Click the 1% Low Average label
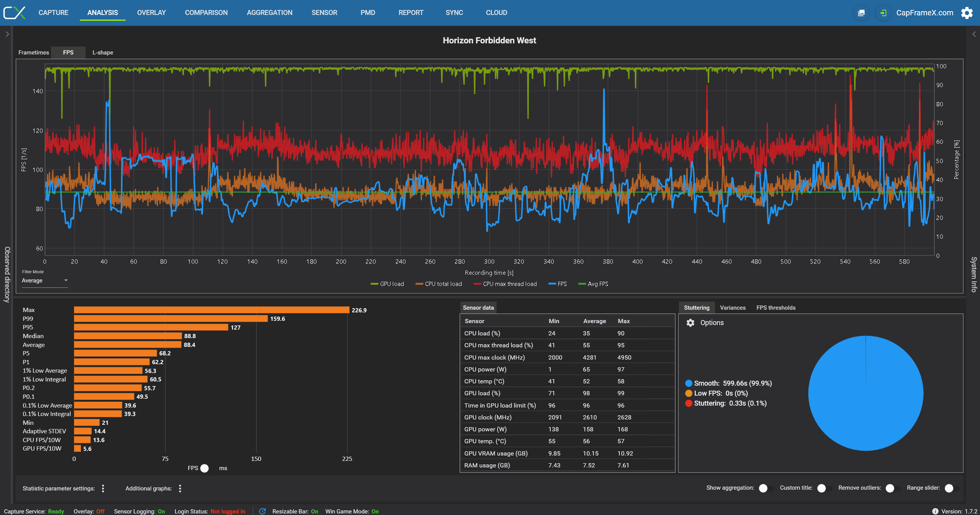 pos(45,371)
